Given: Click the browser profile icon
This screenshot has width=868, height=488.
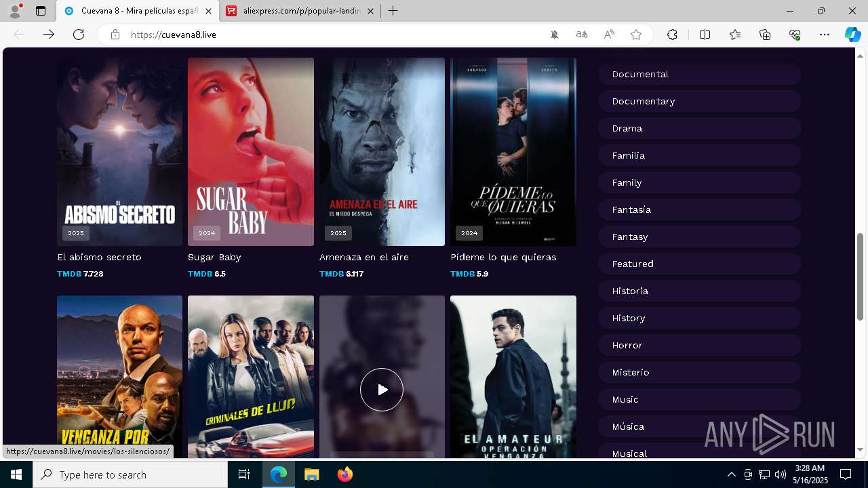Looking at the screenshot, I should 15,11.
